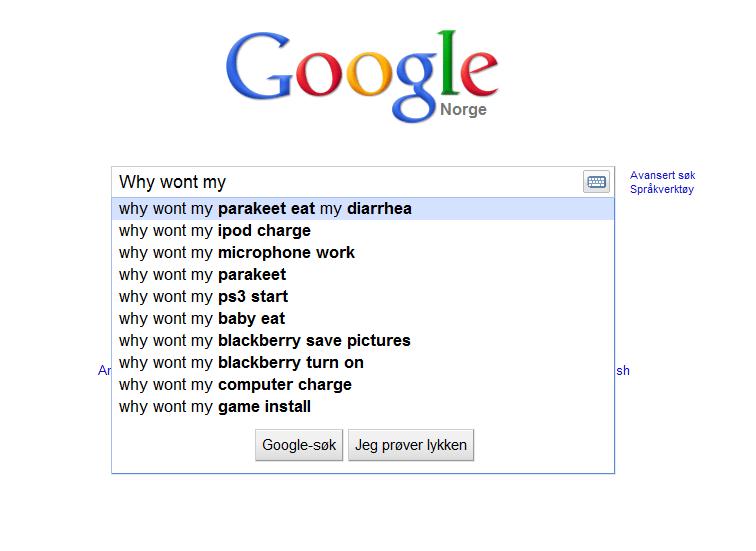This screenshot has width=756, height=551.
Task: Pick suggestion "why wont my baby eat"
Action: [x=363, y=319]
